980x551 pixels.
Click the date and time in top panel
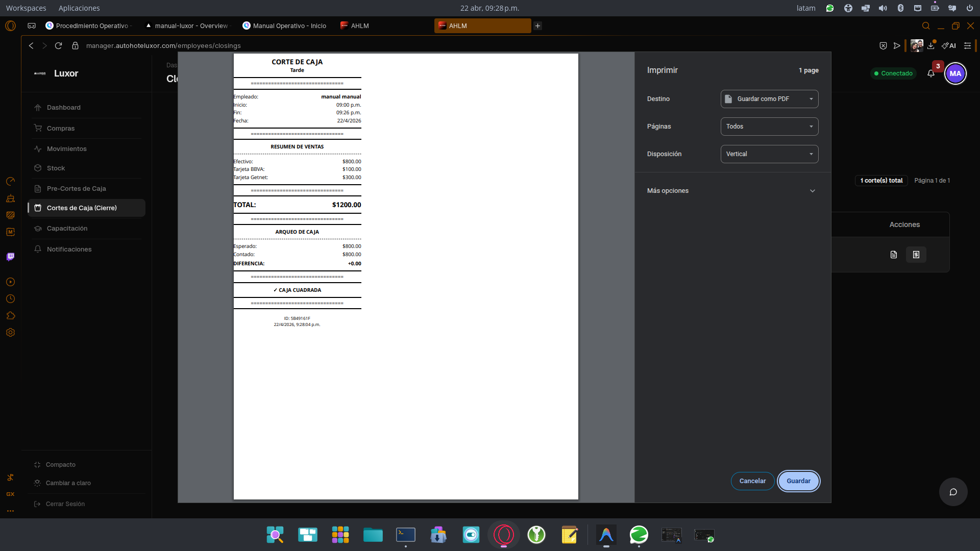tap(489, 8)
